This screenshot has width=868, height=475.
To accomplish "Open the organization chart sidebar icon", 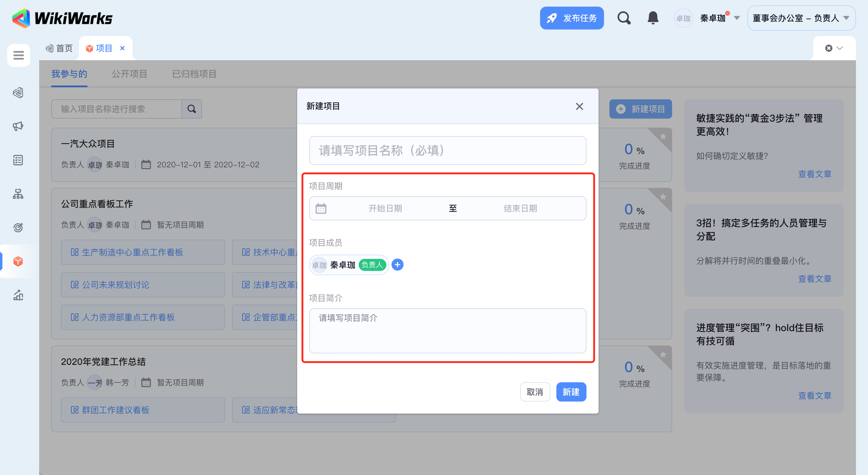I will click(18, 194).
